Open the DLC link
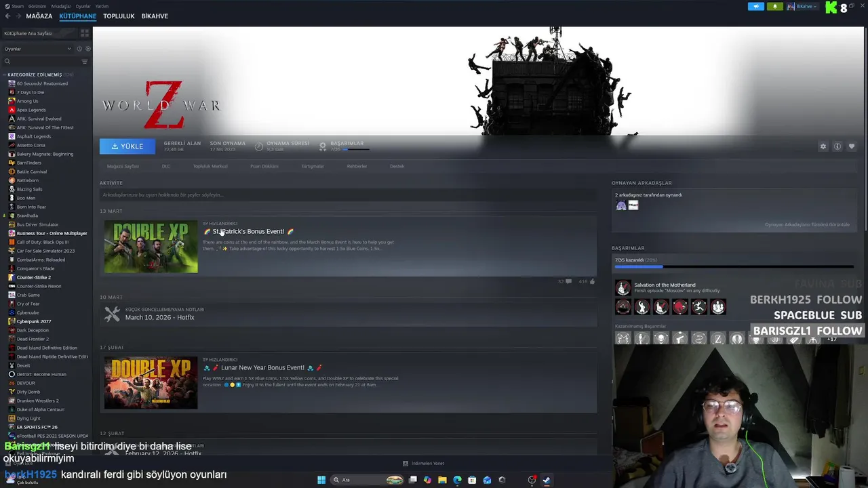Screen dimensions: 868x488 tap(166, 166)
